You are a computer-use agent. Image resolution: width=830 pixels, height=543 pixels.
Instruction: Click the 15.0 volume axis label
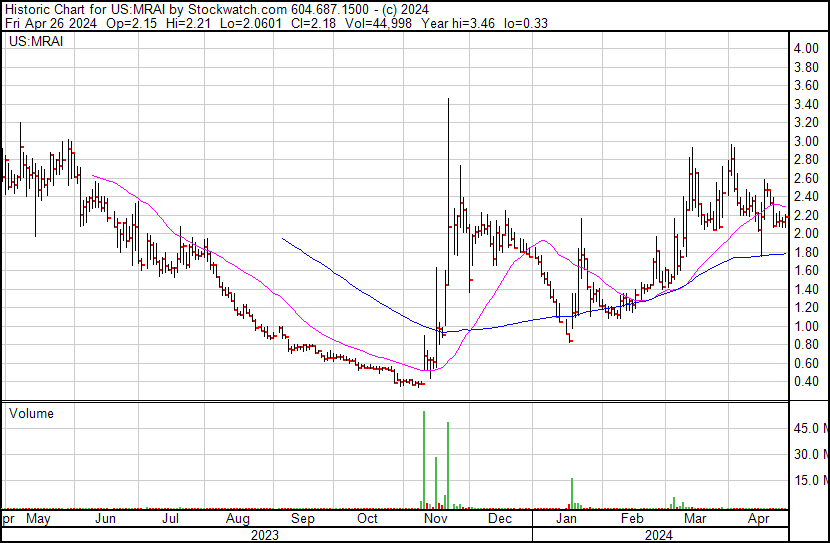(810, 481)
